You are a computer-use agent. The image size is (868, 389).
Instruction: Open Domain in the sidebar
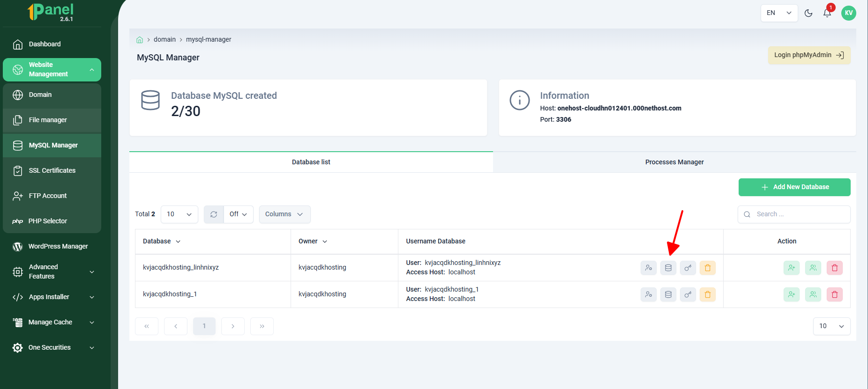[x=52, y=95]
